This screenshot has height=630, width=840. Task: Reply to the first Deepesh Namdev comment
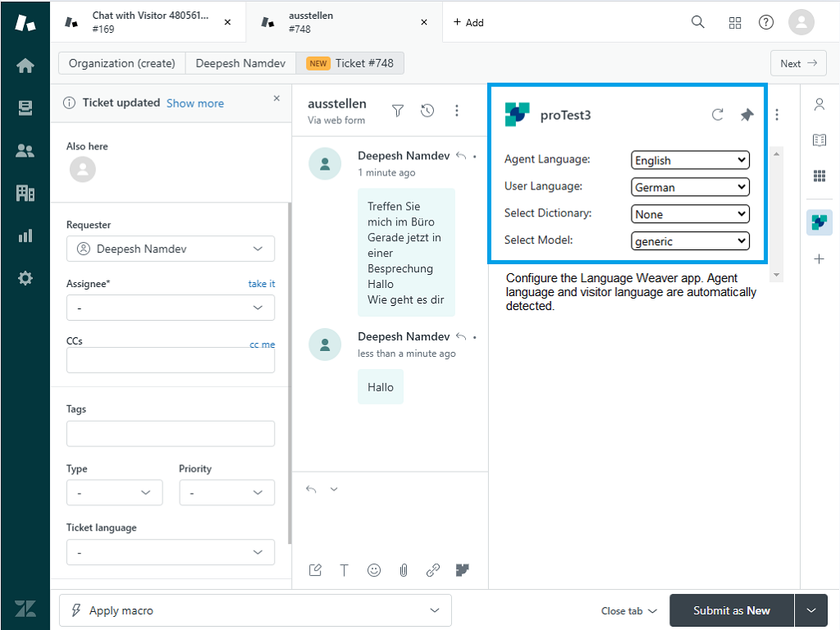461,156
